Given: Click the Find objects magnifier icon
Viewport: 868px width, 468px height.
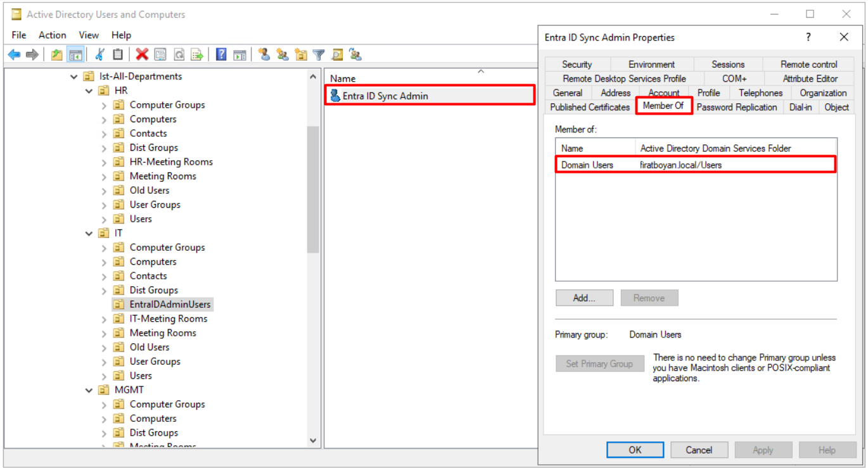Looking at the screenshot, I should 337,55.
